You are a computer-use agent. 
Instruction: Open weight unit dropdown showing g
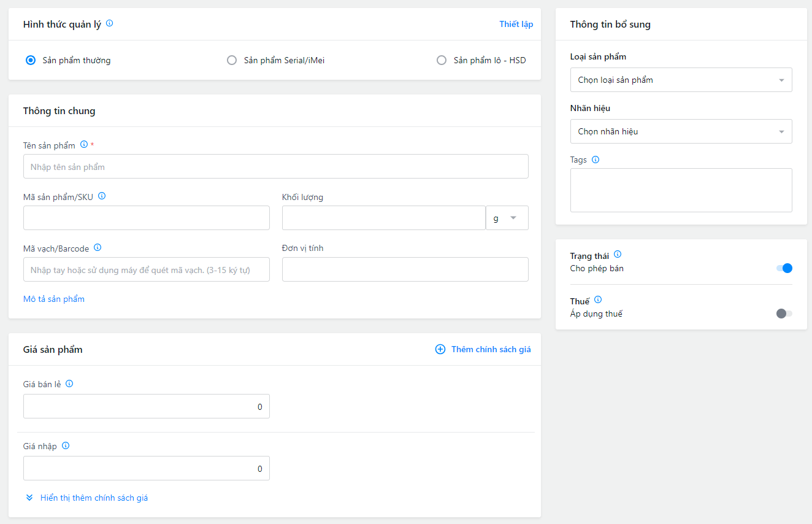coord(507,218)
